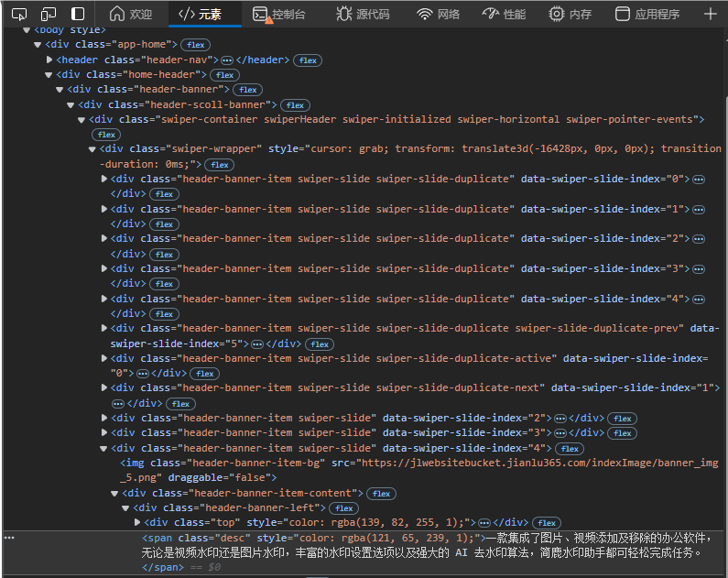Viewport: 728px width, 578px height.
Task: Toggle flex badge beside app-home div
Action: pos(195,45)
